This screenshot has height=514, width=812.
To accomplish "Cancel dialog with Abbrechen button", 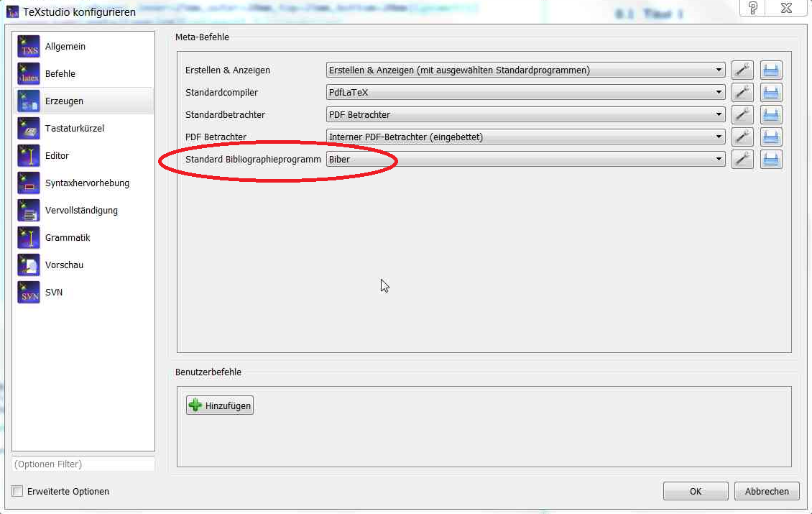I will pyautogui.click(x=767, y=491).
